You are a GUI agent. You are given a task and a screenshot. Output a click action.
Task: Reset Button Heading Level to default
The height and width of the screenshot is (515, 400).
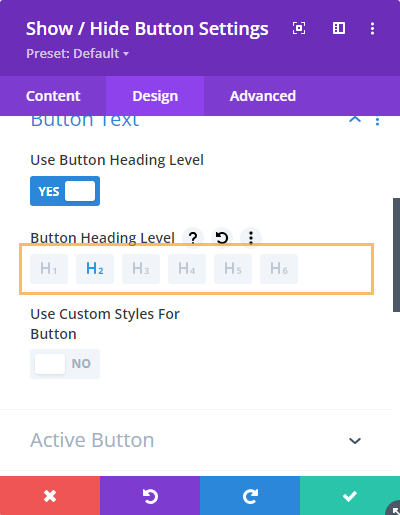pos(222,238)
